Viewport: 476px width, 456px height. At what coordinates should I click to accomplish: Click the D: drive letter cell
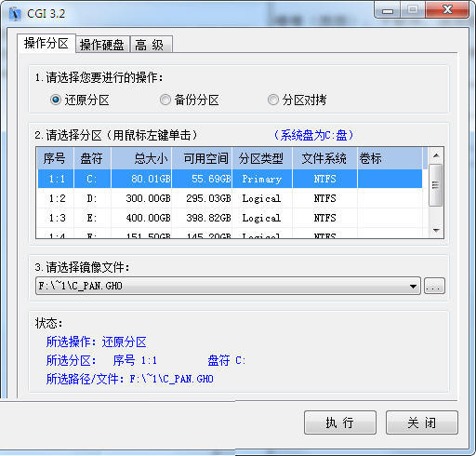pos(92,198)
